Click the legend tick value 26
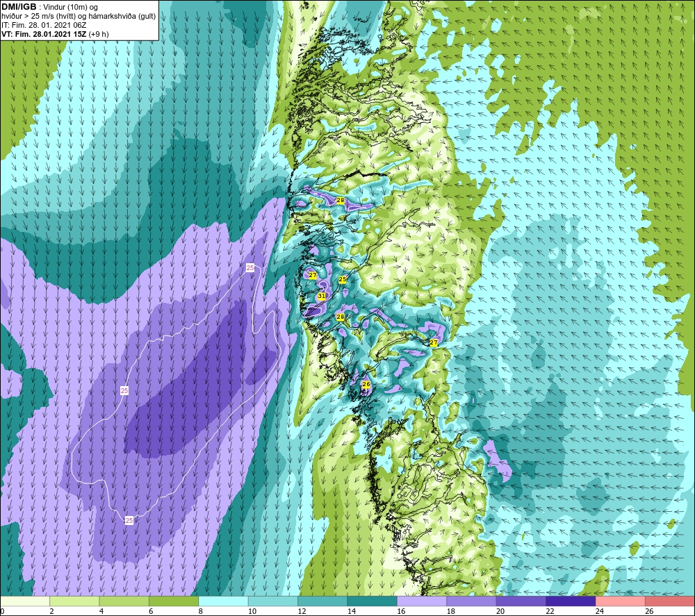The height and width of the screenshot is (616, 695). tap(649, 611)
